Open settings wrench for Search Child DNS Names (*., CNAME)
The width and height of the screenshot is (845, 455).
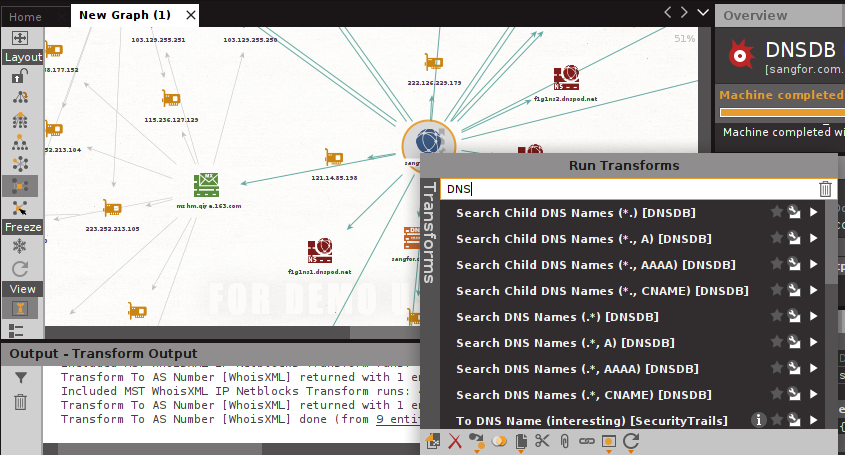coord(794,290)
